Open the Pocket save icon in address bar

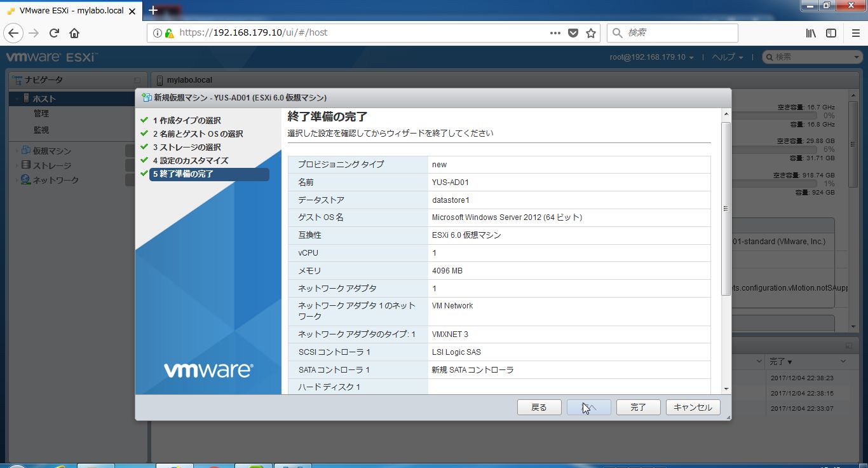(x=573, y=33)
